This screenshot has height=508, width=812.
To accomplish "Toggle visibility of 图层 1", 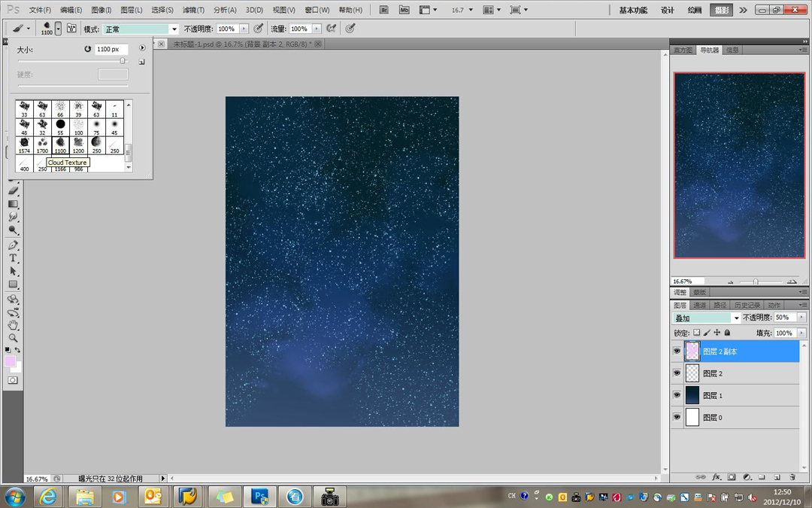I will tap(677, 395).
